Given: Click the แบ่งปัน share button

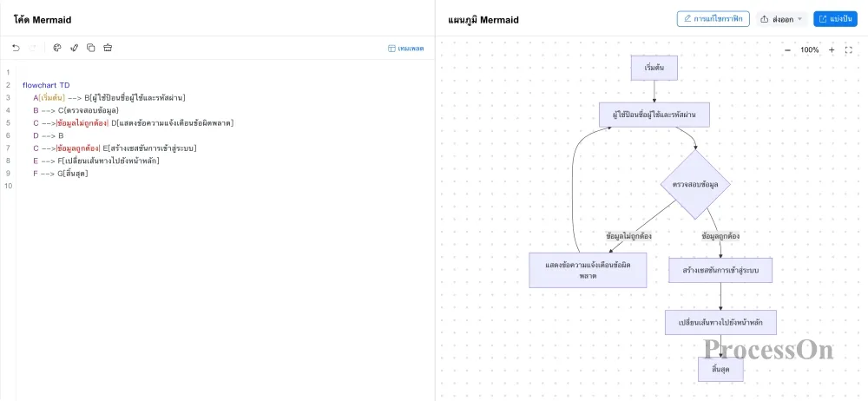Looking at the screenshot, I should click(x=835, y=19).
